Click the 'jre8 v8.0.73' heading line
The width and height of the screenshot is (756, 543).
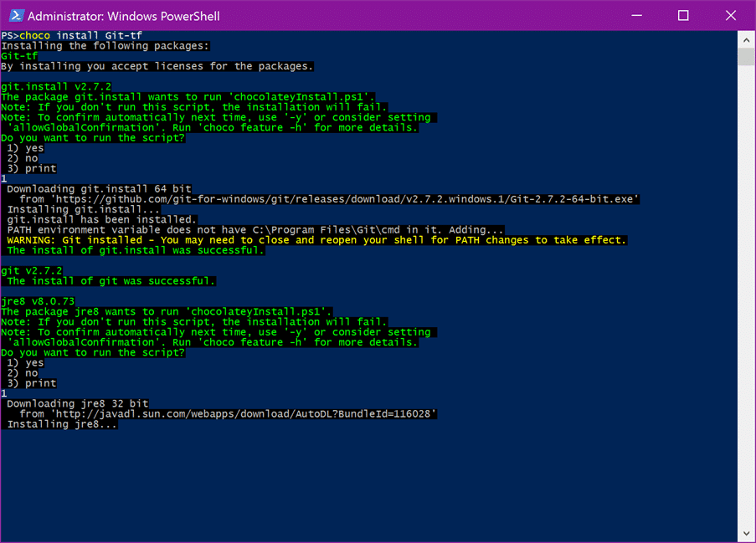pos(38,301)
